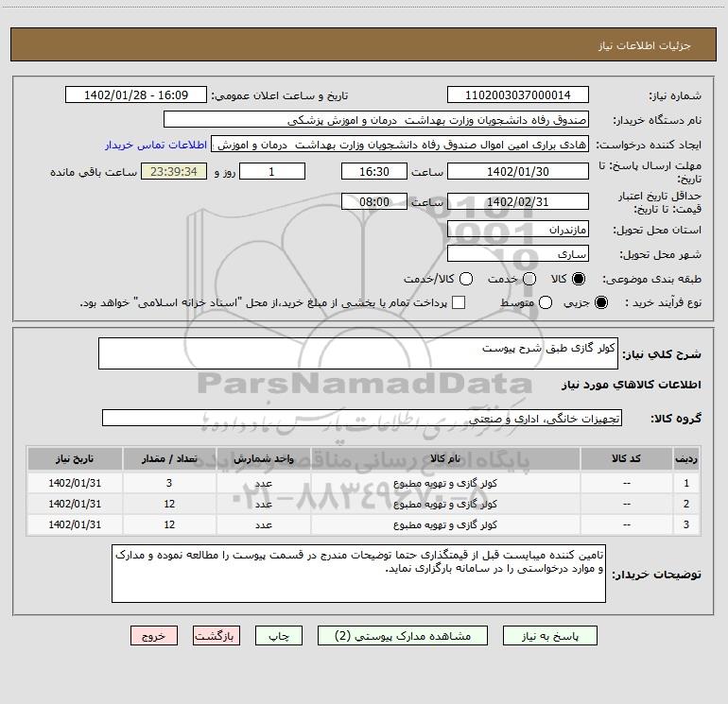This screenshot has width=728, height=704.
Task: Click the پاسخ به نیاز button
Action: 550,636
